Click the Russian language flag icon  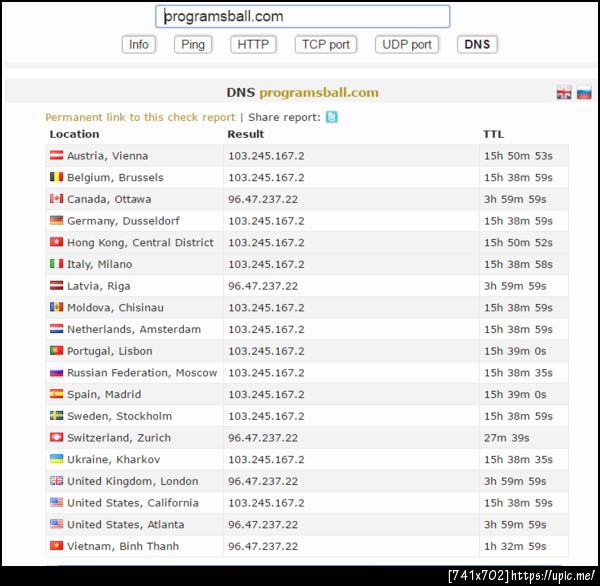(x=584, y=93)
